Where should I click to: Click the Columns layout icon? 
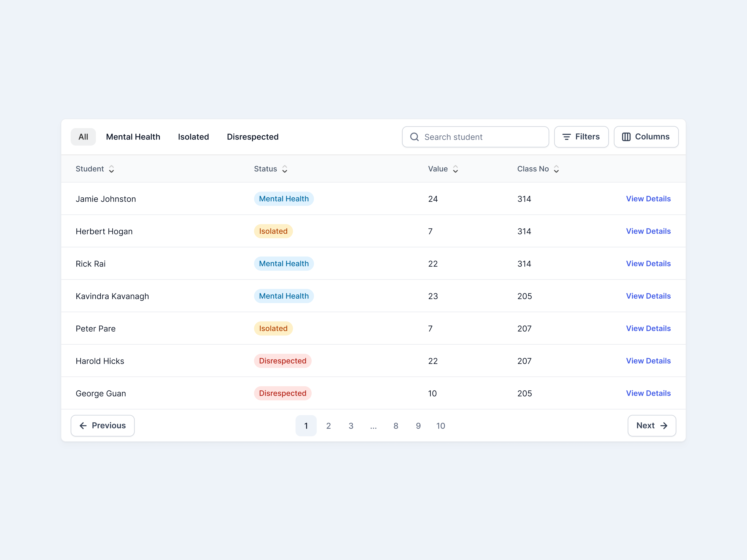626,137
